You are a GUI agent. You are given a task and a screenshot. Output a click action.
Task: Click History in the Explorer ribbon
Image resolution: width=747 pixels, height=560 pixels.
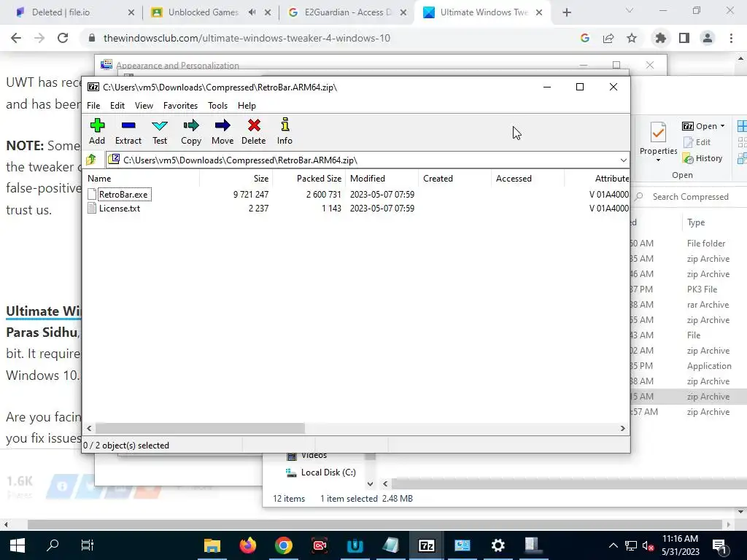[x=703, y=158]
